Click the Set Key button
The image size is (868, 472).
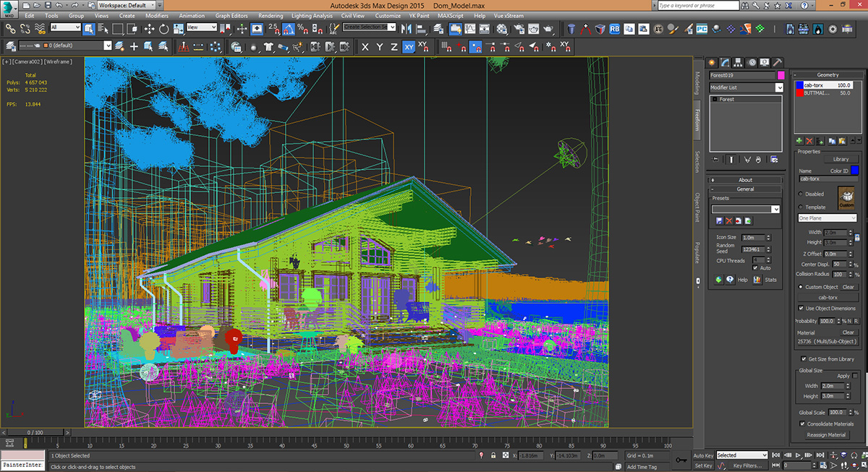point(704,465)
